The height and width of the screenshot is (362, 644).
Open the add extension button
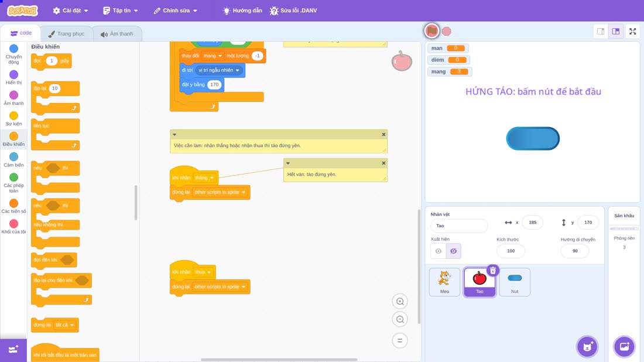pos(13,350)
